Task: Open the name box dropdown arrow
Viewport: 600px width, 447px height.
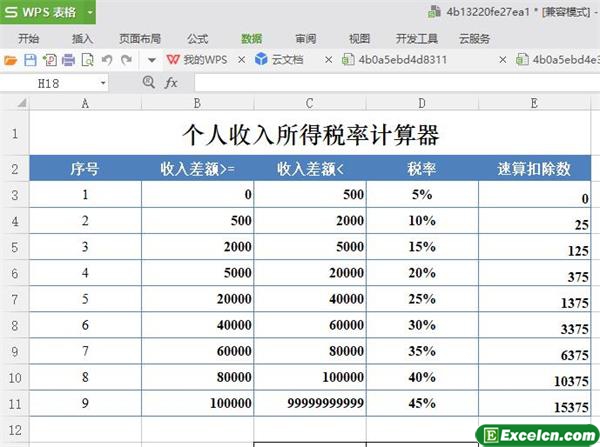Action: pos(103,83)
